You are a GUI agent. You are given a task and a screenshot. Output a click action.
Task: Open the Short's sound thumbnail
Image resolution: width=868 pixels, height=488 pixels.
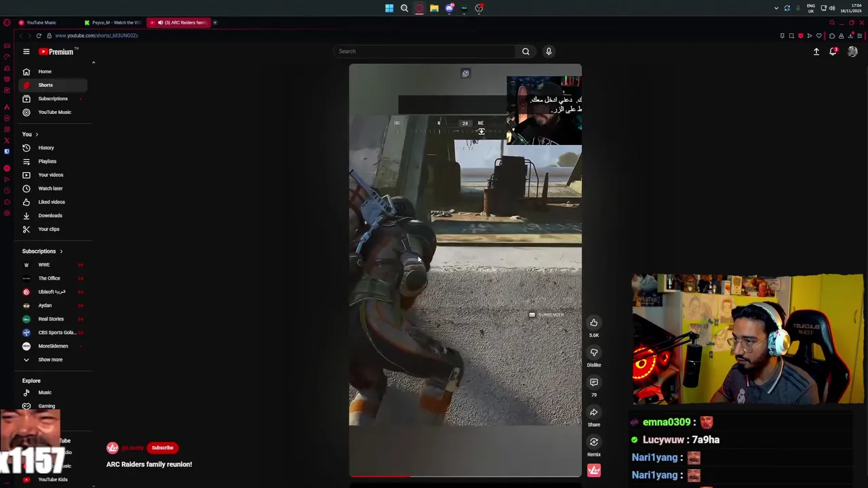click(x=594, y=470)
